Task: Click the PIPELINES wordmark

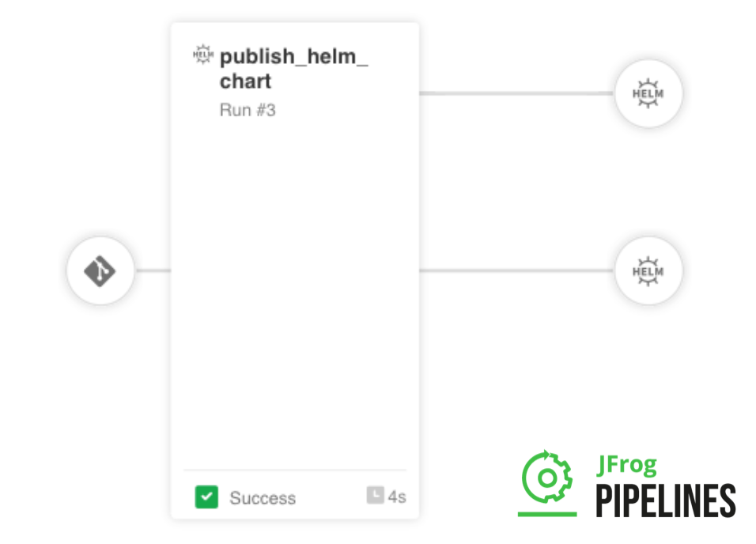Action: [665, 501]
